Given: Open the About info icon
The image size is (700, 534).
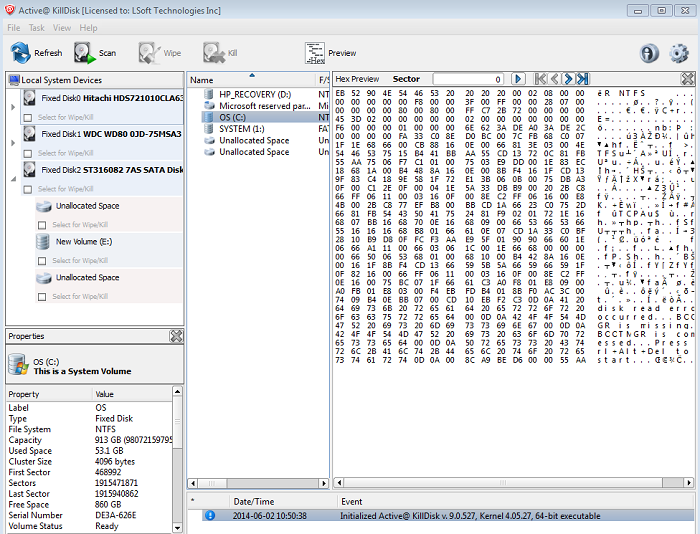Looking at the screenshot, I should [x=650, y=53].
